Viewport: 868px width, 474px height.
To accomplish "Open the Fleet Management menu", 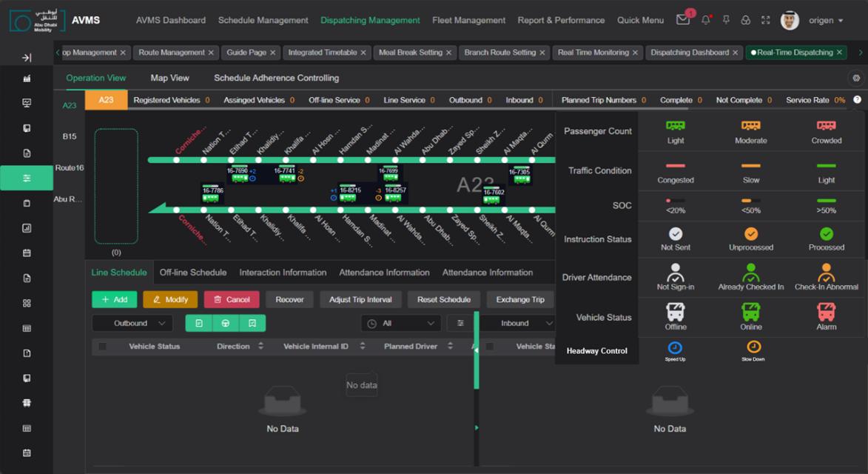I will [x=468, y=20].
